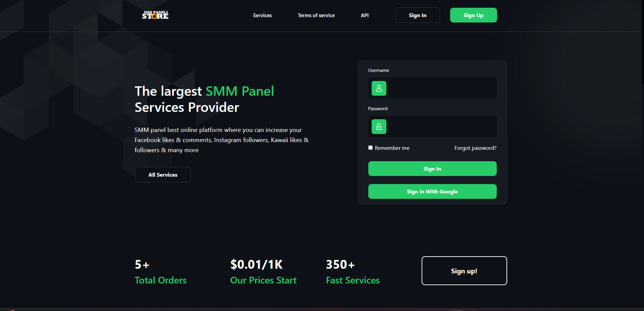
Task: Focus the Username input field
Action: 441,88
